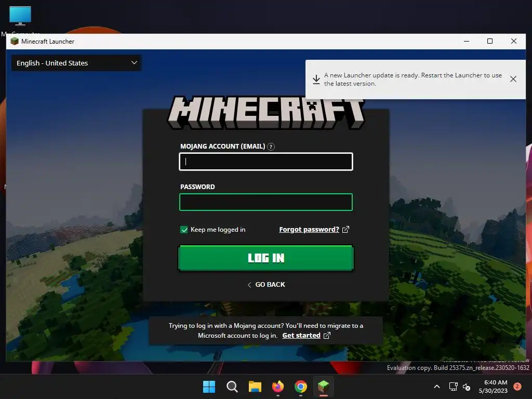532x399 pixels.
Task: Open File Explorer from the taskbar
Action: tap(255, 387)
